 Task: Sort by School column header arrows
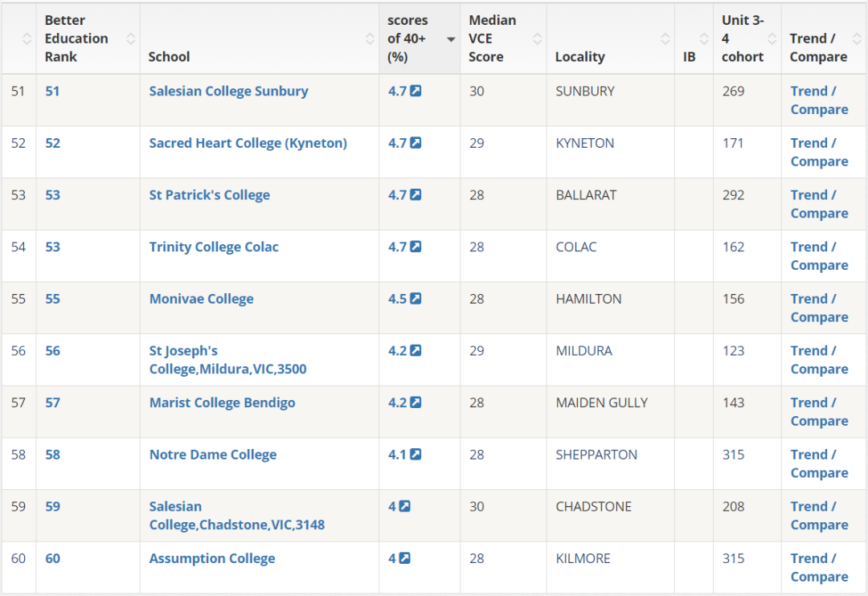370,39
